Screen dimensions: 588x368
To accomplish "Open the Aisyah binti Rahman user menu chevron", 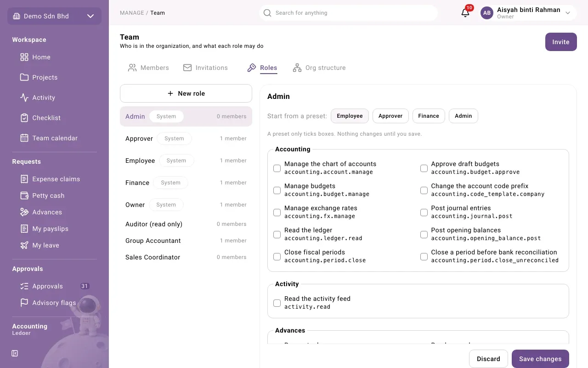I will click(x=568, y=13).
